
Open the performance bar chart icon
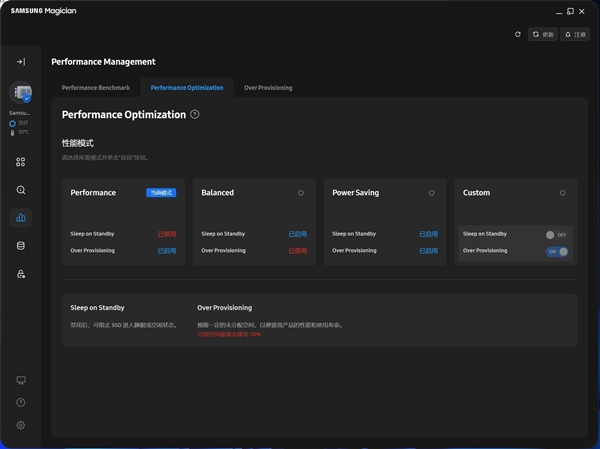coord(21,218)
